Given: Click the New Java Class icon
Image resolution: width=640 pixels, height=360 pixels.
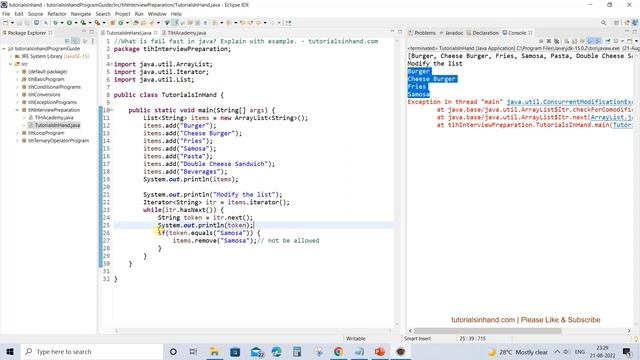Looking at the screenshot, I should click(121, 22).
